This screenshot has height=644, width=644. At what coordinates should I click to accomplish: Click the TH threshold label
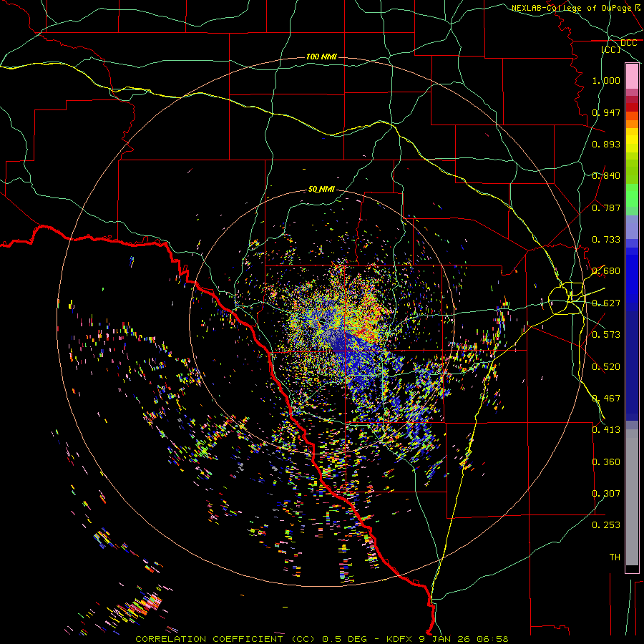615,557
